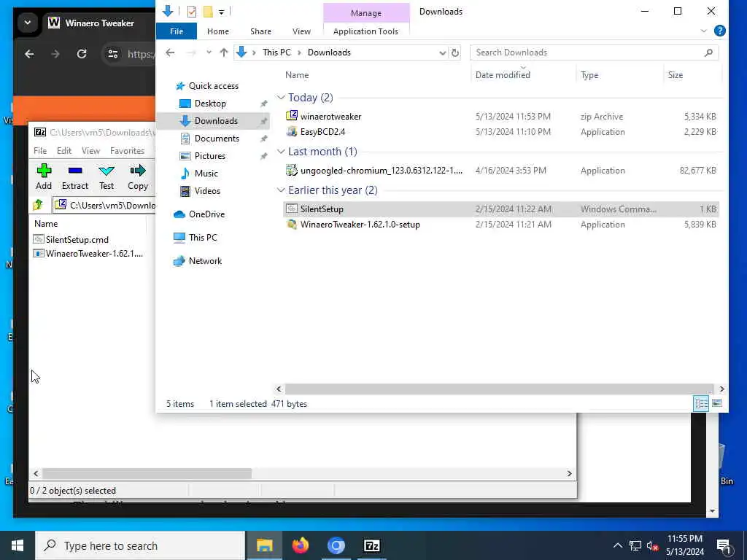Click Explorer horizontal scrollbar thumb
The image size is (747, 560).
point(499,389)
